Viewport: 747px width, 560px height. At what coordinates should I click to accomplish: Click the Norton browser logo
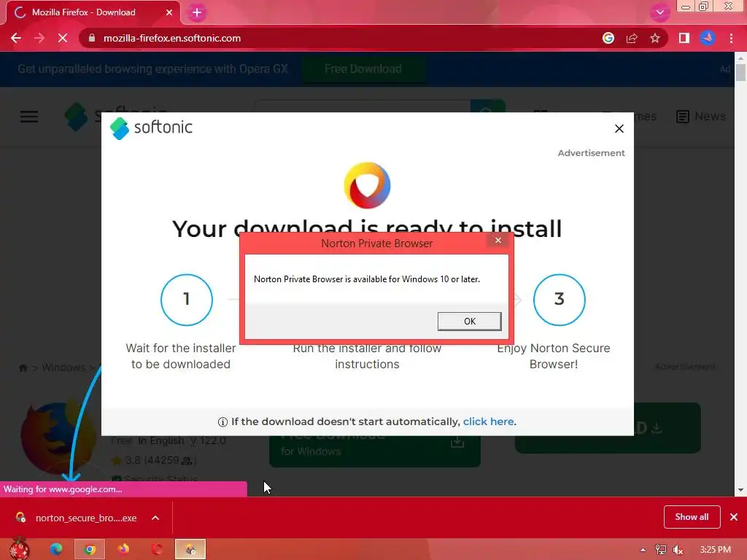point(368,185)
